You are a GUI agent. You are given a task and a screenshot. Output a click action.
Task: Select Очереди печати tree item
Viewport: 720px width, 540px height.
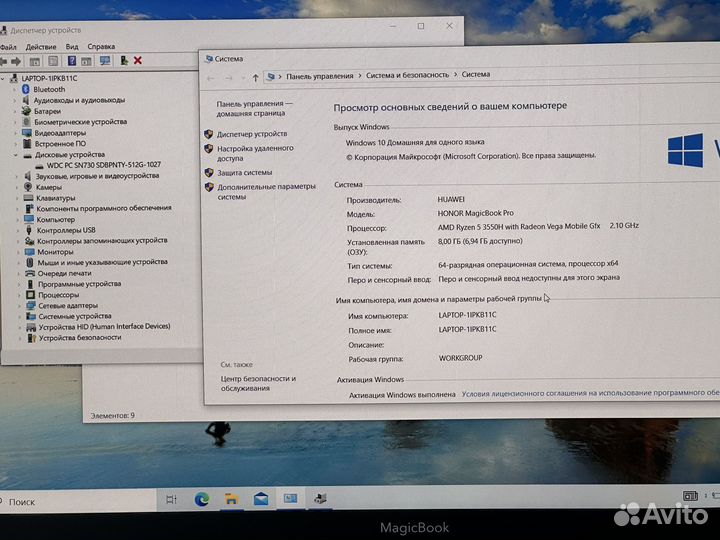64,273
